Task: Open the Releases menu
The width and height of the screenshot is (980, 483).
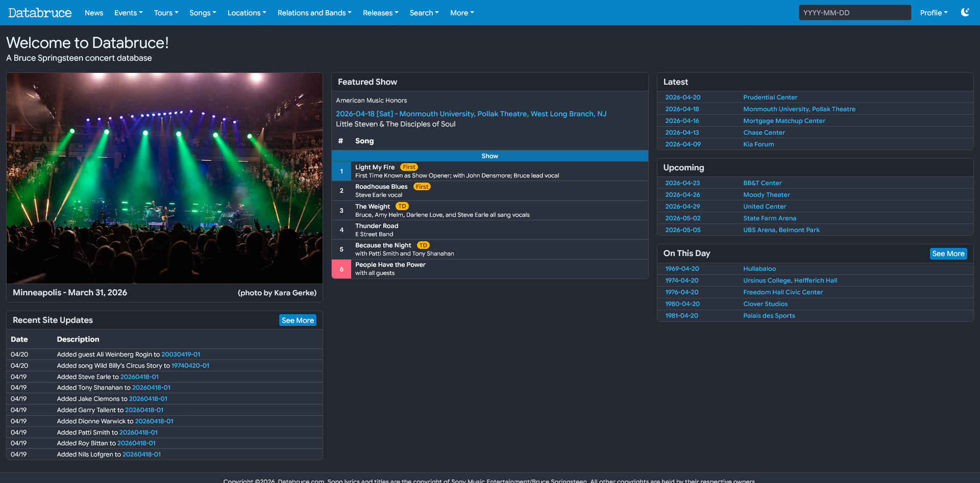Action: [x=380, y=13]
